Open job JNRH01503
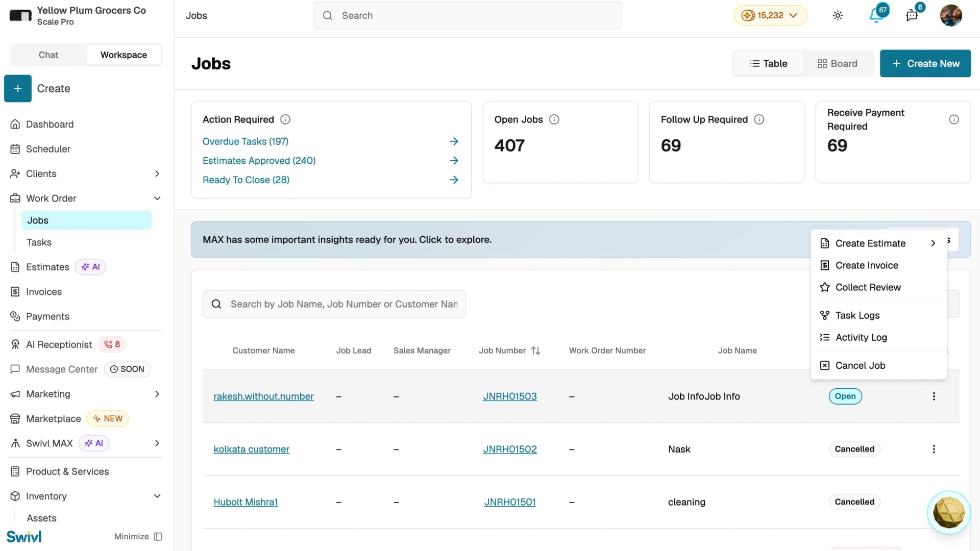This screenshot has width=980, height=551. pyautogui.click(x=509, y=396)
